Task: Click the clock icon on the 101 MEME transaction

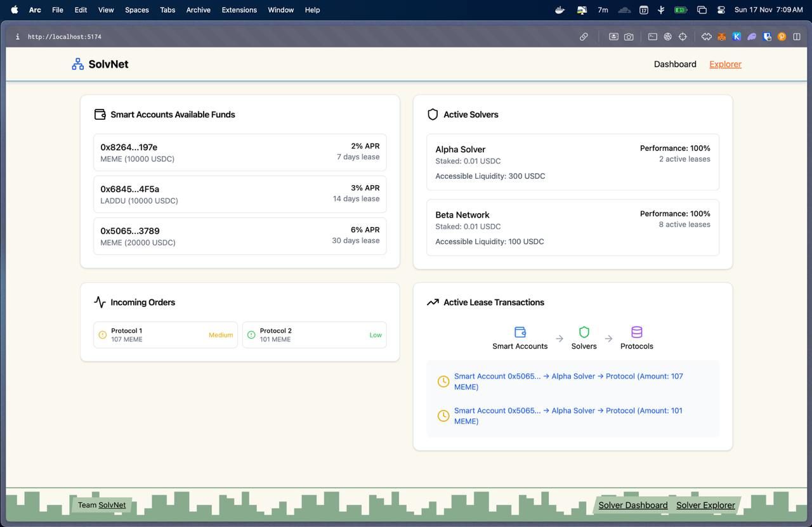Action: [443, 415]
